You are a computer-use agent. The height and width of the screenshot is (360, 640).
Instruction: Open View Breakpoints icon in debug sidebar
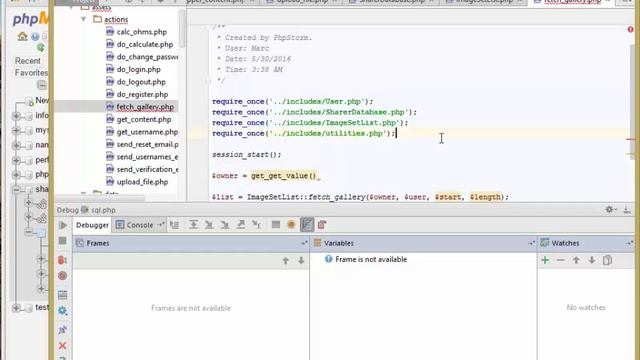[62, 260]
